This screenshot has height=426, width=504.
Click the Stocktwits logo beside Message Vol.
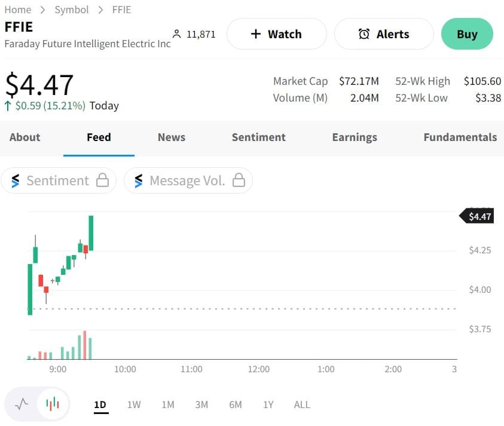click(x=139, y=180)
